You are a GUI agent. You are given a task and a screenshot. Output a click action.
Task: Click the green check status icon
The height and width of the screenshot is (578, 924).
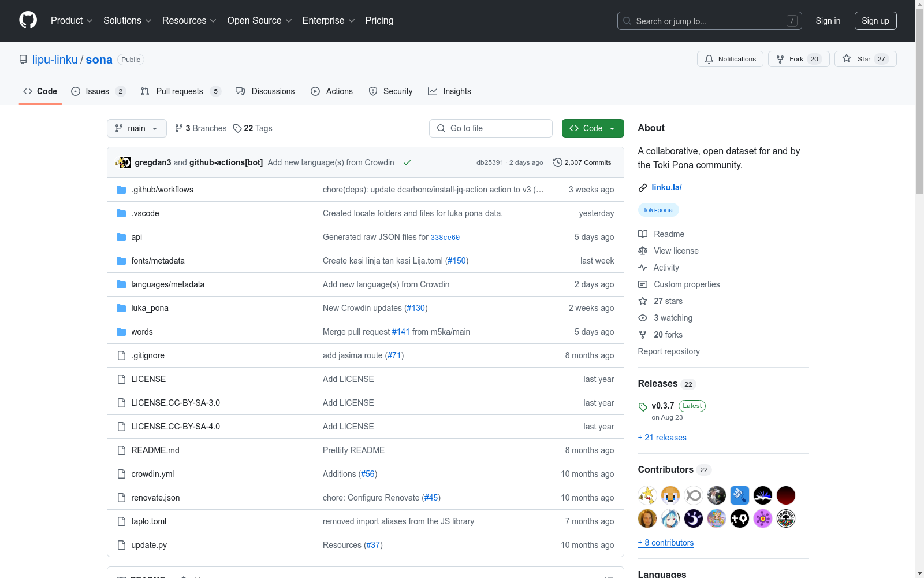pyautogui.click(x=407, y=162)
